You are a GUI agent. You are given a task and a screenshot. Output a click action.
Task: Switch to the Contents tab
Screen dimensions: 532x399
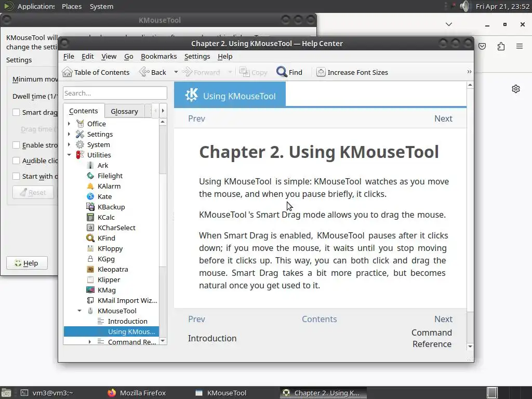coord(84,111)
